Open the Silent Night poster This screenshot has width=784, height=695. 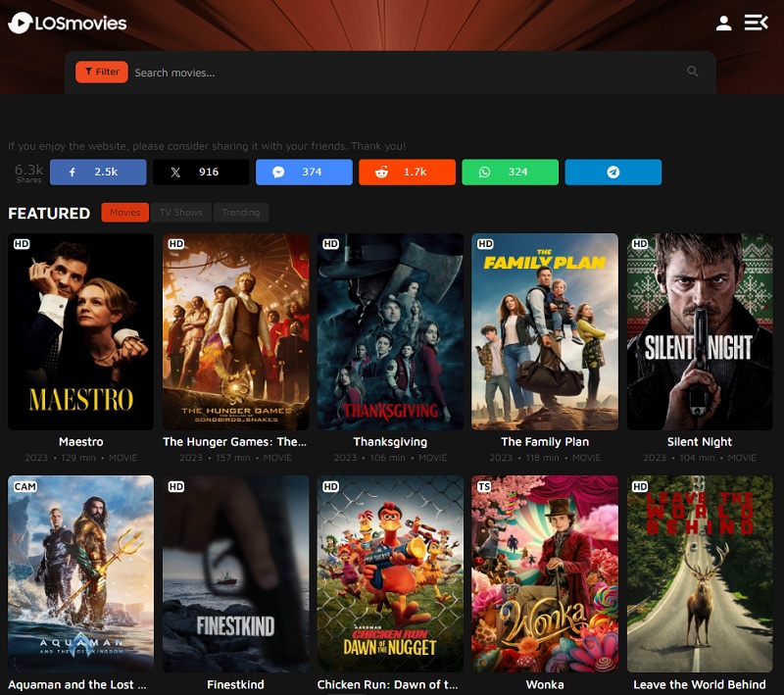tap(700, 331)
